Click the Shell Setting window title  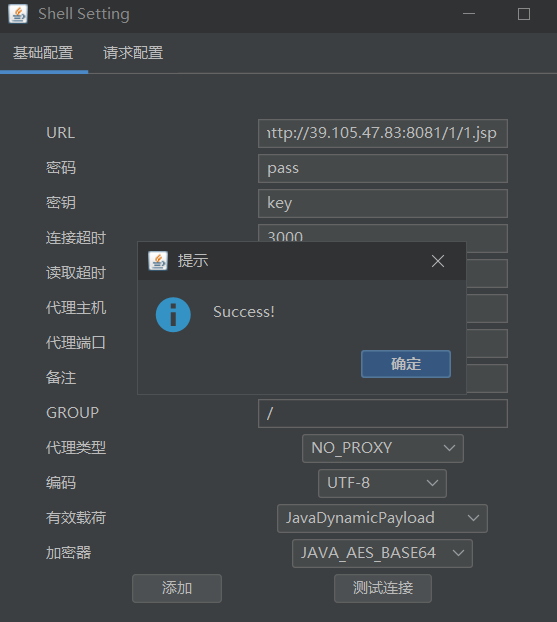(84, 14)
